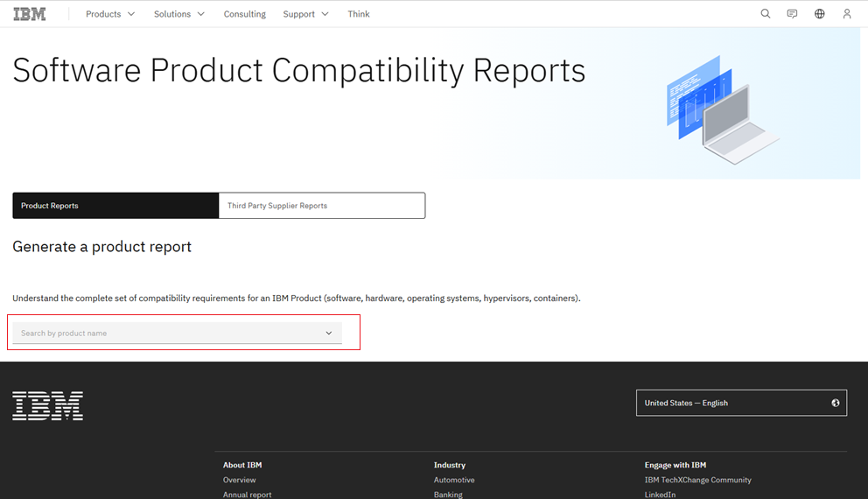The image size is (868, 499).
Task: Click Generate a product report heading
Action: [101, 247]
